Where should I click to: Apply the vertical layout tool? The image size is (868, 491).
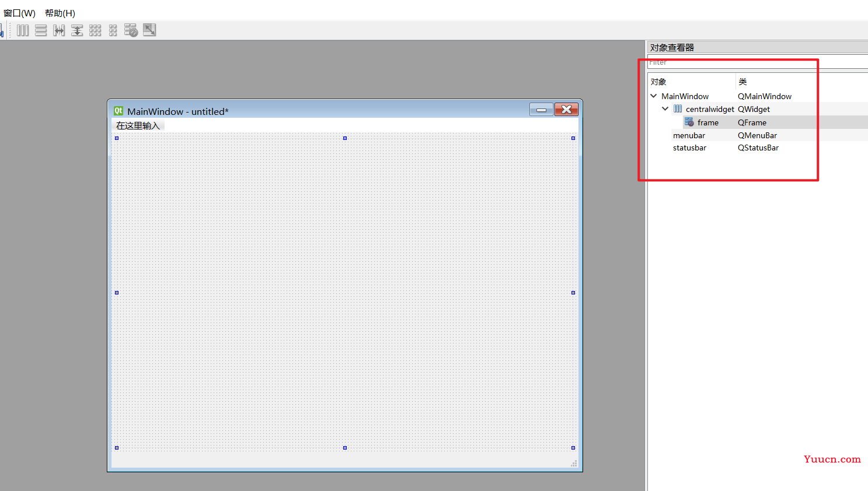coord(41,30)
